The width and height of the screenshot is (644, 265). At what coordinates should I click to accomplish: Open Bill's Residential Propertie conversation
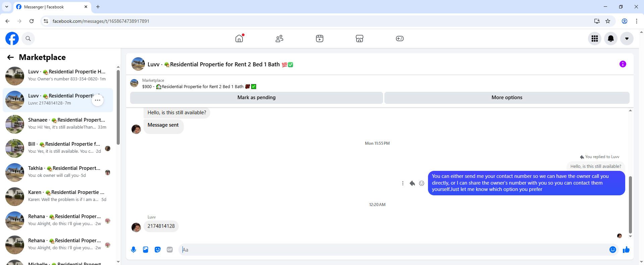[58, 148]
